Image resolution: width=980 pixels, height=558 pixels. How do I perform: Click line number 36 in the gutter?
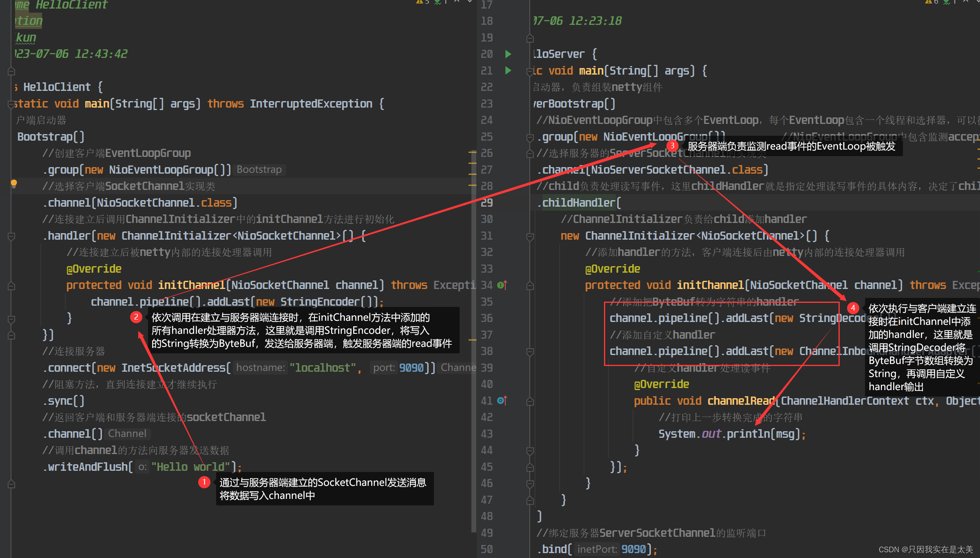pos(487,318)
